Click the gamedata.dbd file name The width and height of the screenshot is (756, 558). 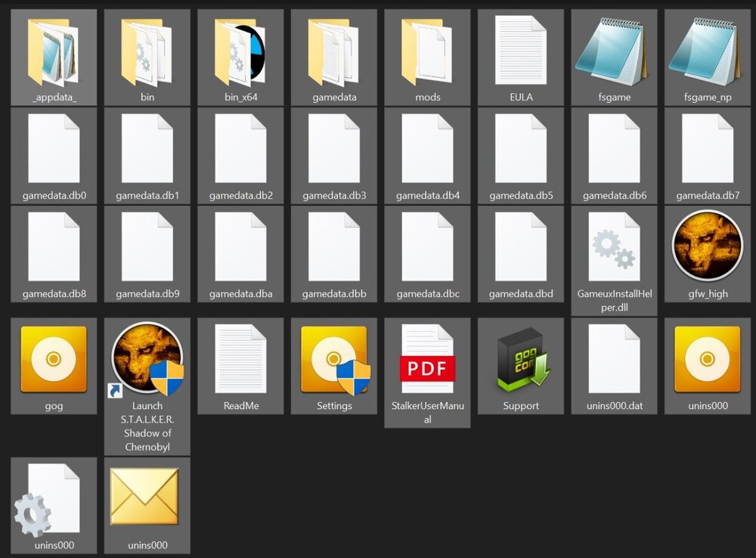(x=521, y=294)
